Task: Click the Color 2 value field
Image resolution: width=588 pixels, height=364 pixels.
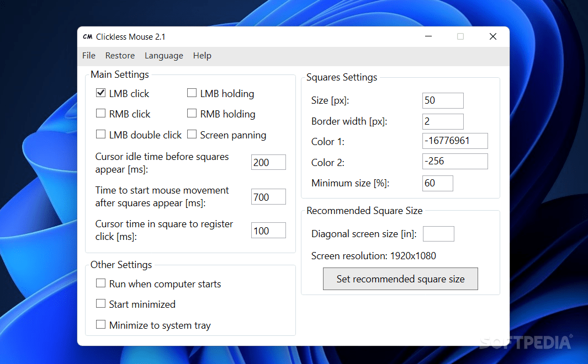Action: 455,161
